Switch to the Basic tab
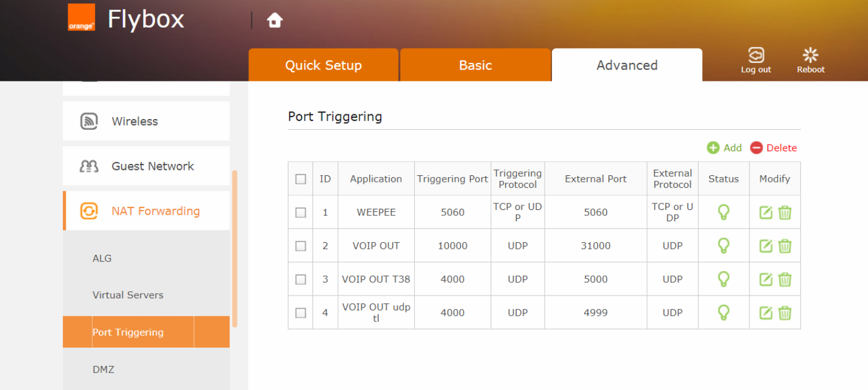This screenshot has width=868, height=390. coord(475,65)
